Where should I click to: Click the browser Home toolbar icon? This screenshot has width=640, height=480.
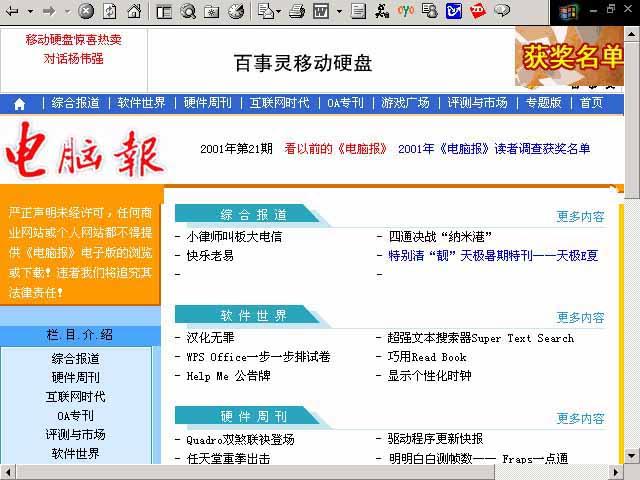(134, 11)
